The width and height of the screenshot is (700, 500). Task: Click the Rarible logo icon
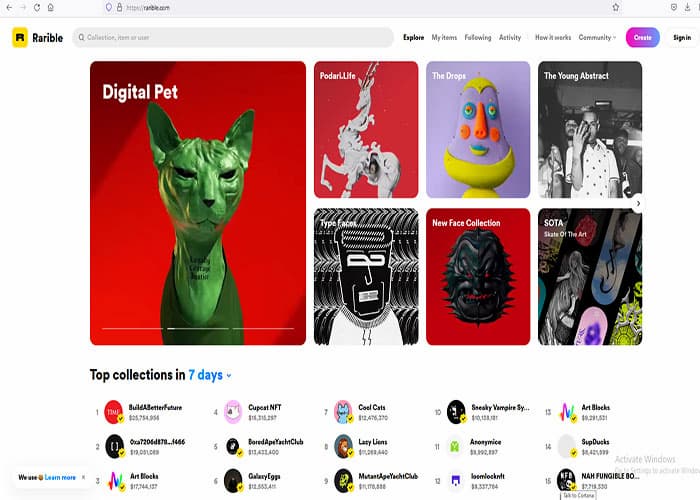click(x=20, y=37)
